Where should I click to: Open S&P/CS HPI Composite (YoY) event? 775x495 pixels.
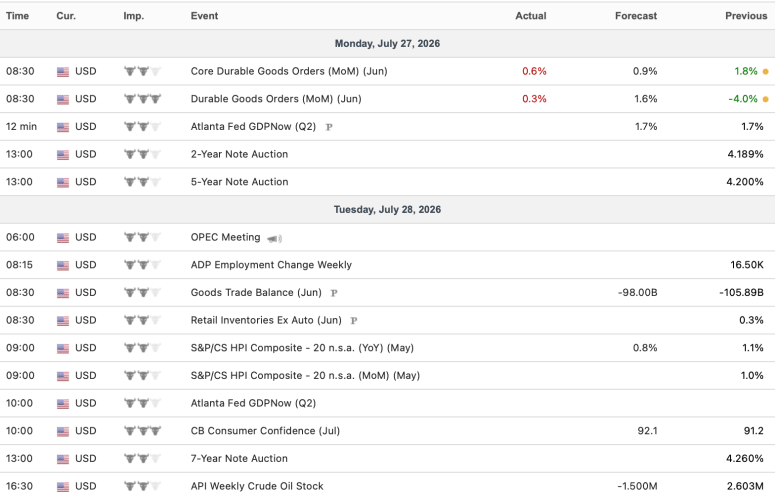pos(302,348)
